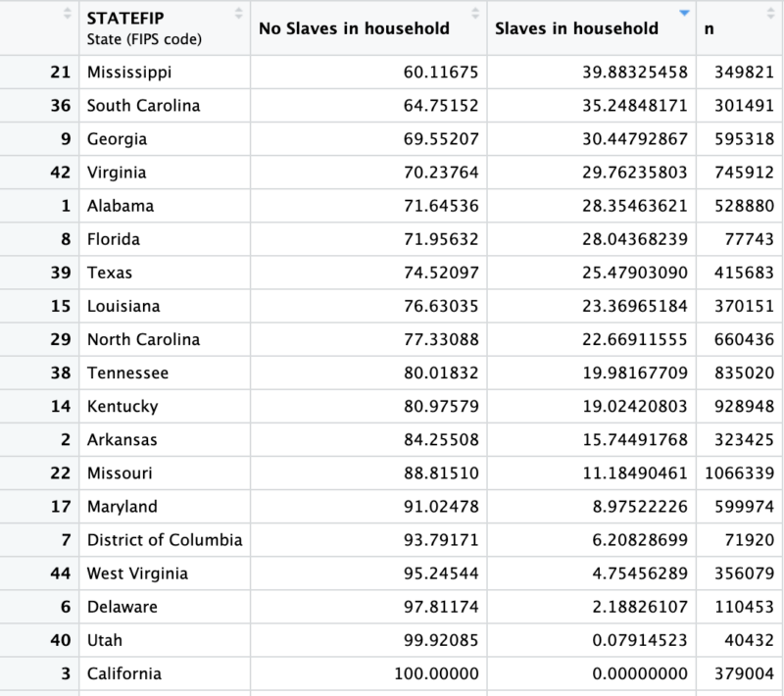
Task: Click the STATEFIP column header
Action: pyautogui.click(x=125, y=18)
